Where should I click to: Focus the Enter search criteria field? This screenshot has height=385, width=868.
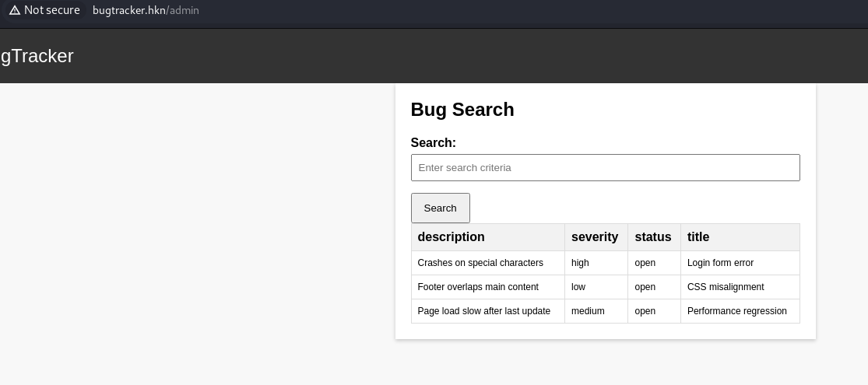click(605, 168)
